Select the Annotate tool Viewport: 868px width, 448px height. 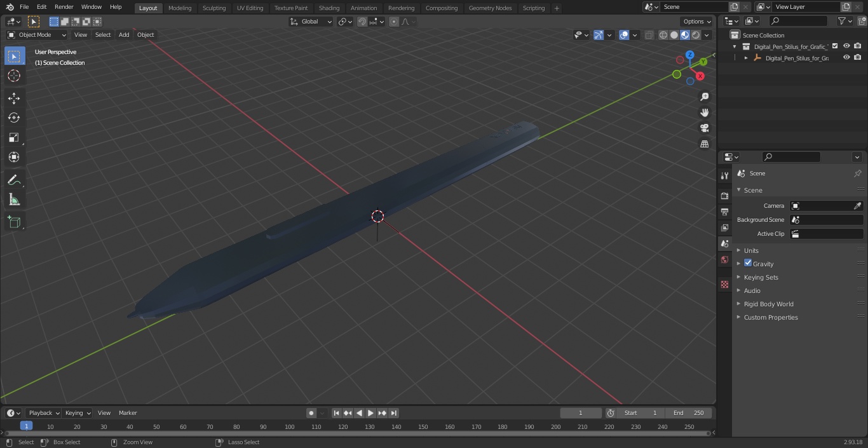(14, 180)
